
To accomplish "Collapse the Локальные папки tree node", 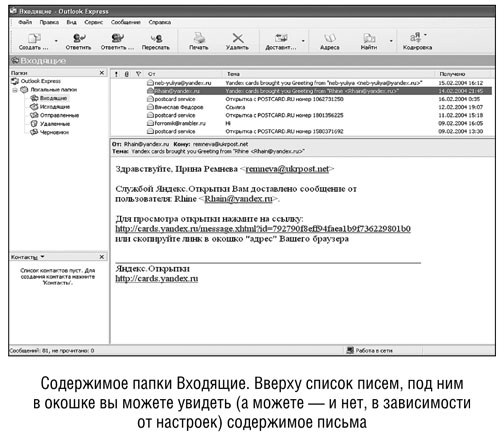I will [15, 90].
